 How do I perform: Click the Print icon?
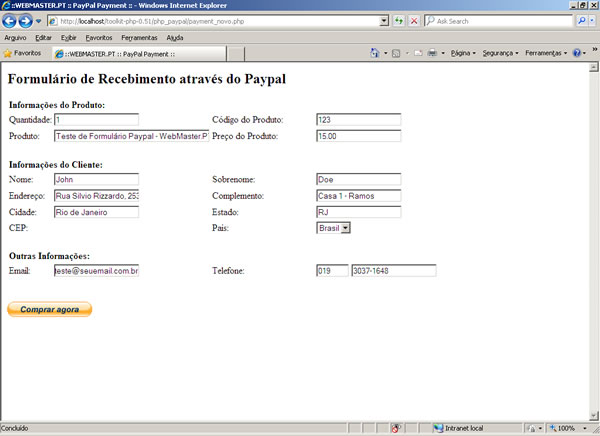432,53
